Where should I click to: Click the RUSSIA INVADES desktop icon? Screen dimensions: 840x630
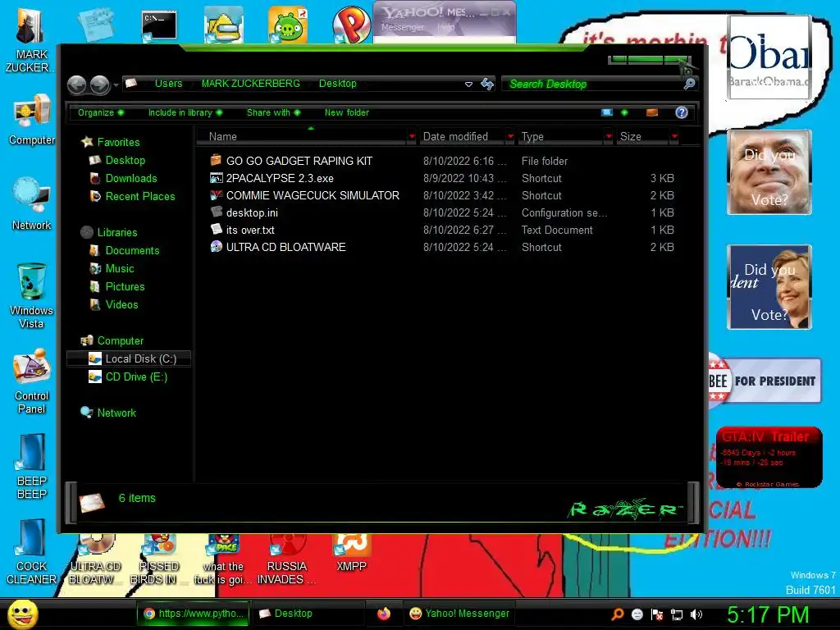click(x=286, y=559)
